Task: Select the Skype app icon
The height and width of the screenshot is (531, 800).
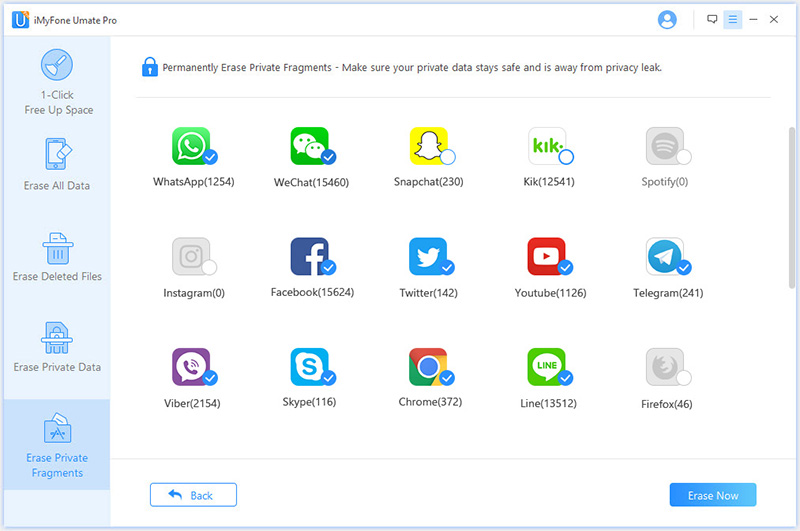Action: [309, 367]
